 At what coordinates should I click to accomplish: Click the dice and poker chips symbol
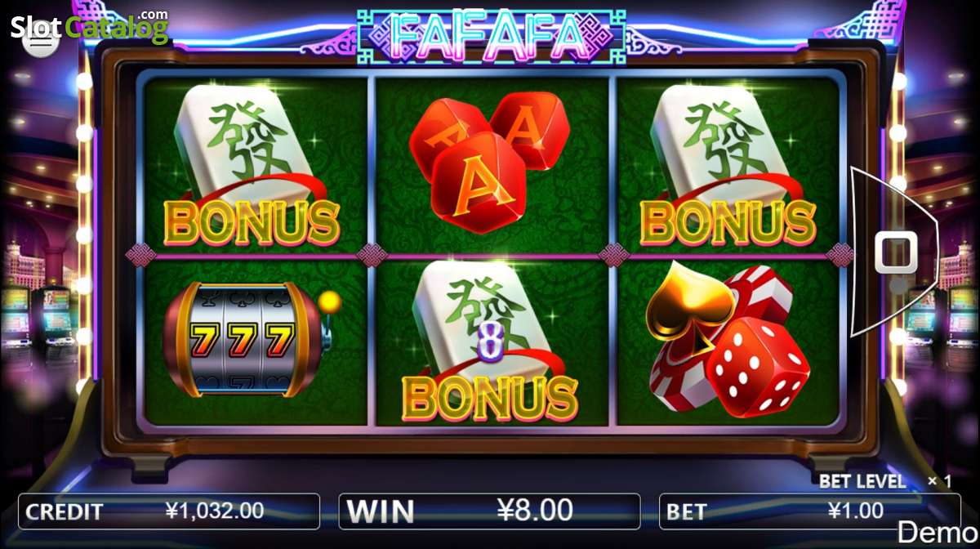click(728, 337)
